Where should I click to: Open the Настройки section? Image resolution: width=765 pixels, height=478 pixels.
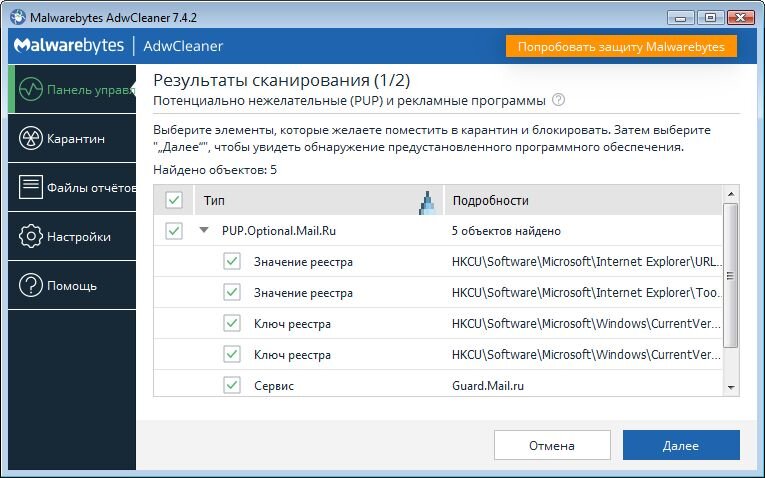[72, 237]
